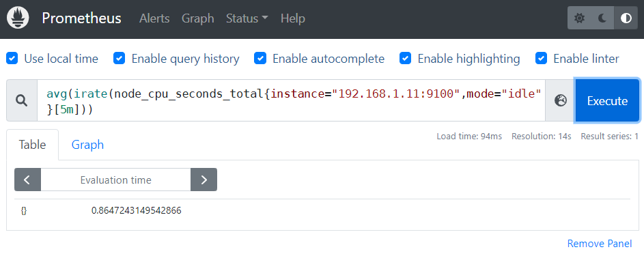Run the query with Execute
Screen dimensions: 644x256
(x=607, y=100)
